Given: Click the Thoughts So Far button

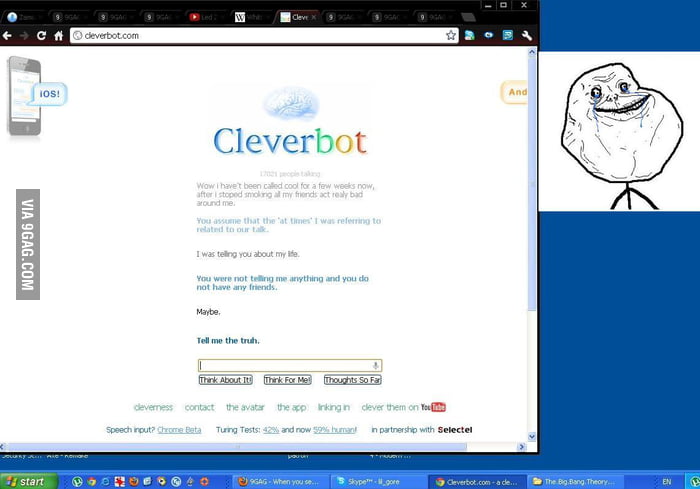Looking at the screenshot, I should pyautogui.click(x=353, y=380).
